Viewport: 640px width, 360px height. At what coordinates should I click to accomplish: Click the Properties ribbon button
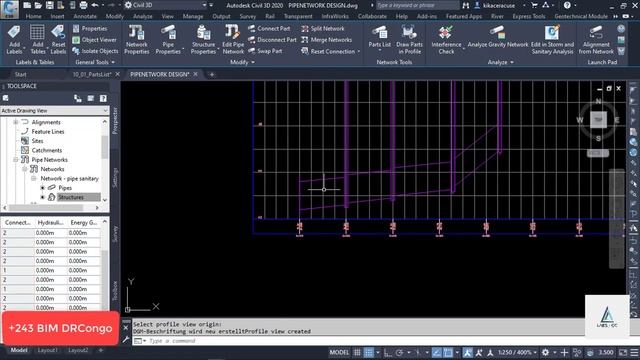coord(90,29)
